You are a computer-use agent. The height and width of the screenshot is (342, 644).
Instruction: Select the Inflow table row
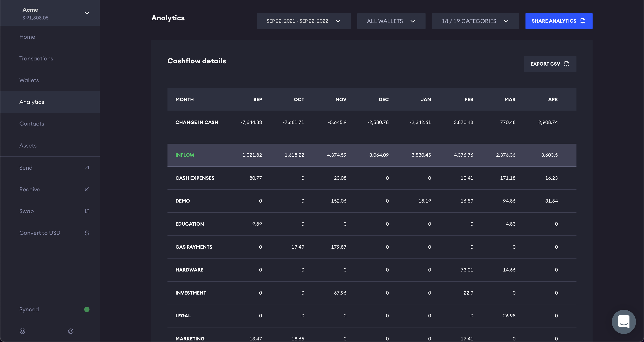(x=371, y=155)
